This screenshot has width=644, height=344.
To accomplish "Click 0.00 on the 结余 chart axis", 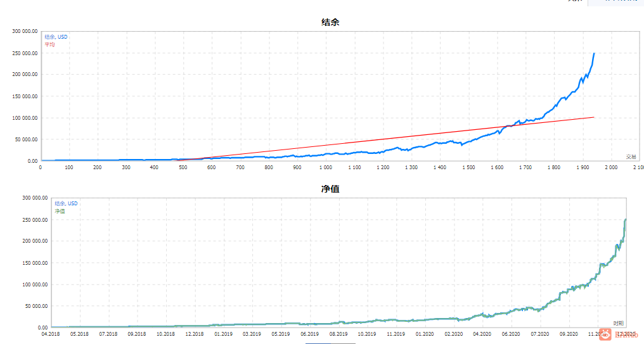I will pos(32,161).
